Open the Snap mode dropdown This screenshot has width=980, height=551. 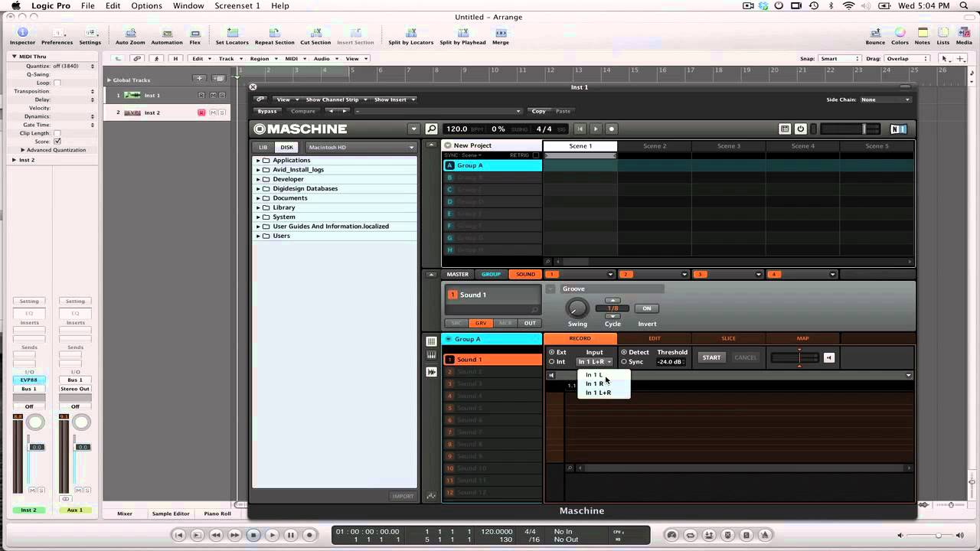click(x=840, y=58)
